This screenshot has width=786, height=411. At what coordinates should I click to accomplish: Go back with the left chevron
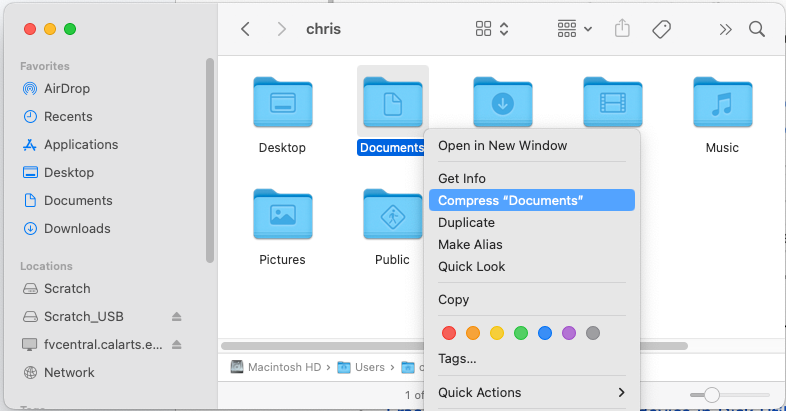point(245,29)
